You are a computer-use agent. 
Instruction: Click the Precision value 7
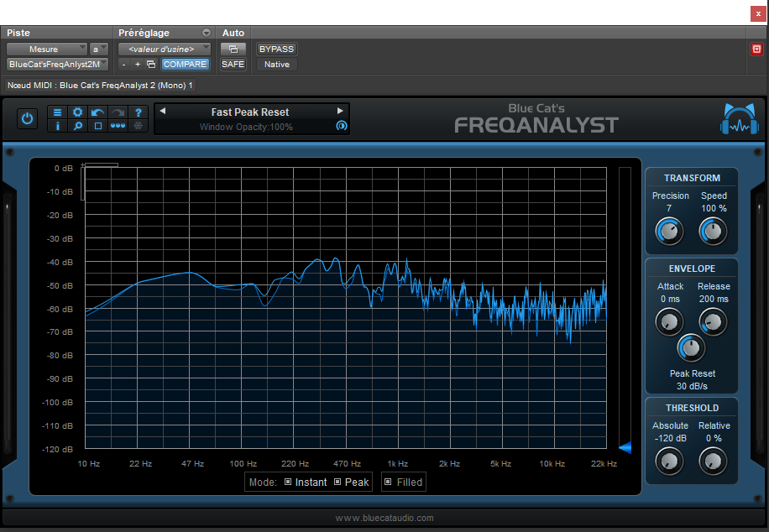coord(669,208)
